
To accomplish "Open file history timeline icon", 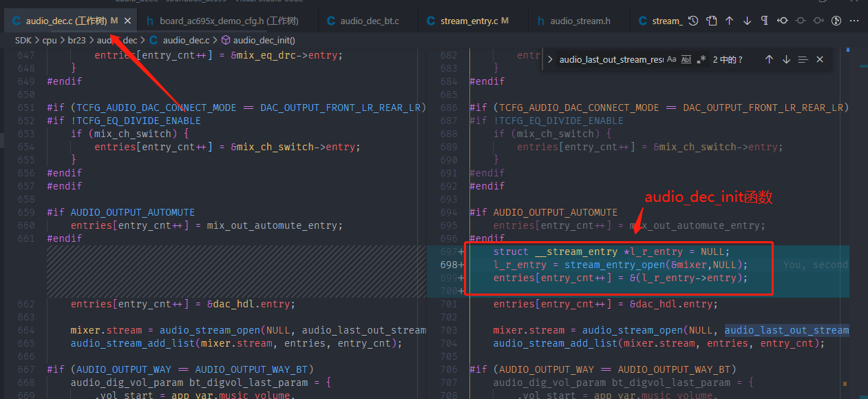I will coord(693,21).
